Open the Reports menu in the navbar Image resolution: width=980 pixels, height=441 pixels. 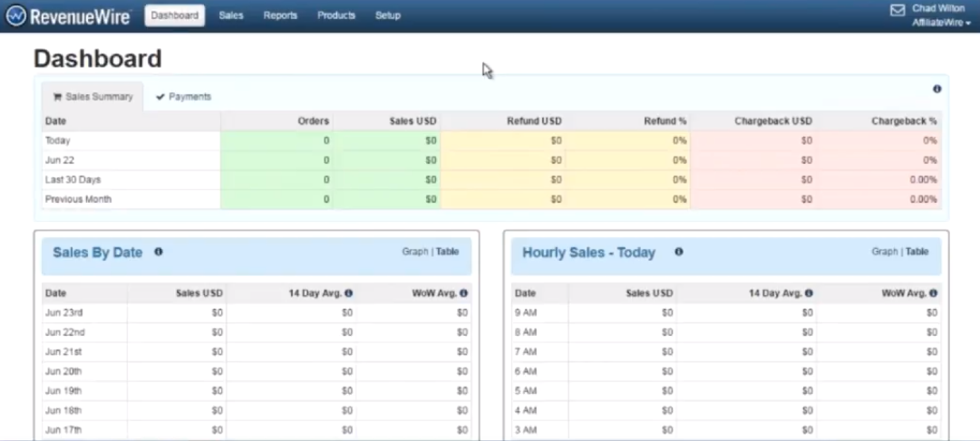click(280, 15)
